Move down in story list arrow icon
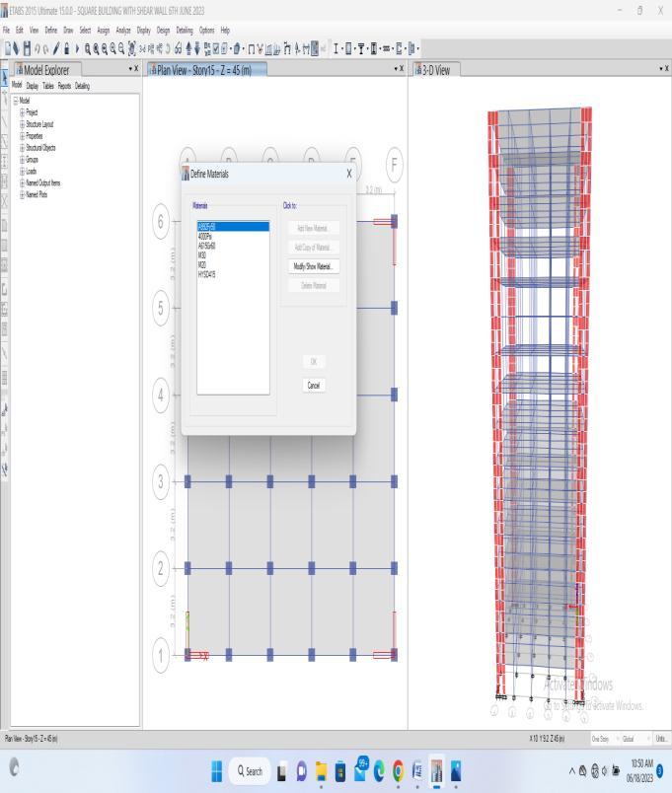 point(197,48)
